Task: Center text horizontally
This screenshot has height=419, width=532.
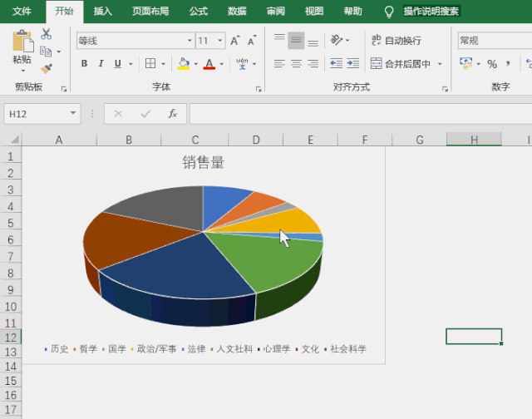Action: [296, 63]
